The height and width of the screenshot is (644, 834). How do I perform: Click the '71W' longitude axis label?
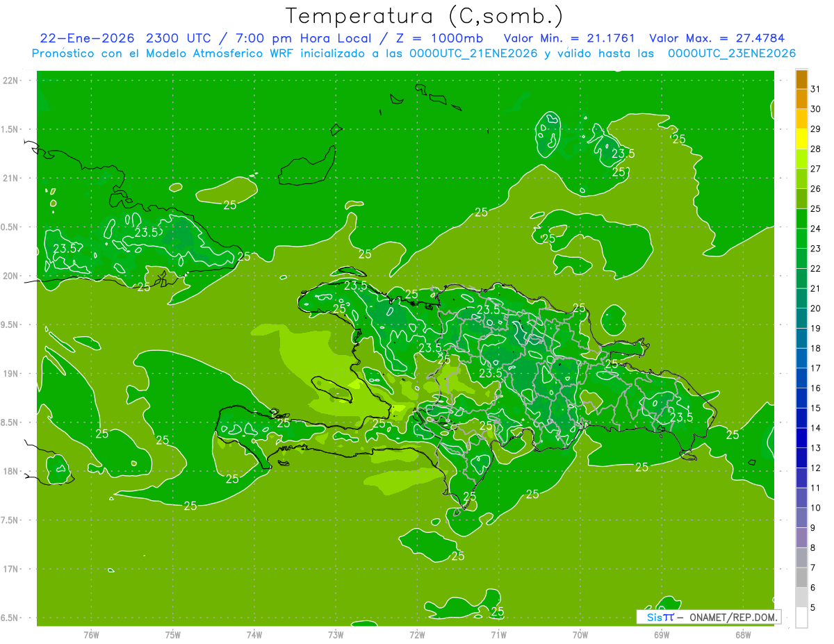pos(498,635)
